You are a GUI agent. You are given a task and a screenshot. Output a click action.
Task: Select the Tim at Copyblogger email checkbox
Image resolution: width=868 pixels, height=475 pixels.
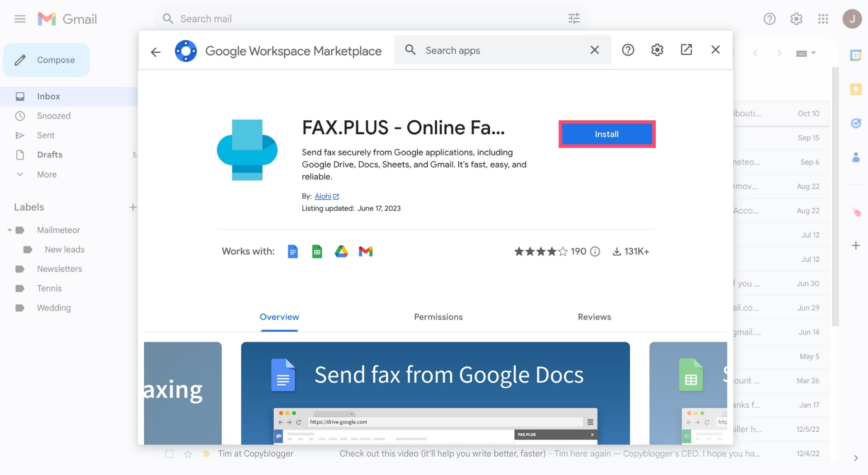(169, 454)
